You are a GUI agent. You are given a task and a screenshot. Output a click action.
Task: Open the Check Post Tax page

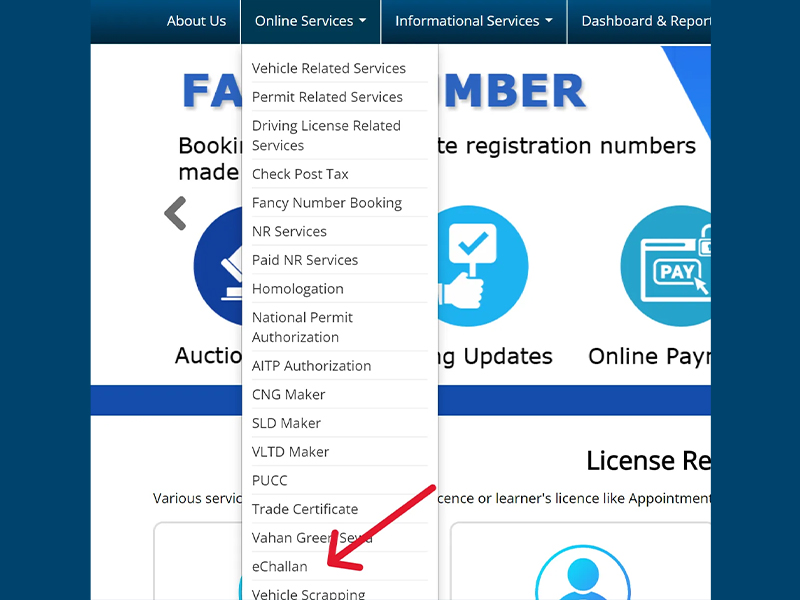[300, 173]
